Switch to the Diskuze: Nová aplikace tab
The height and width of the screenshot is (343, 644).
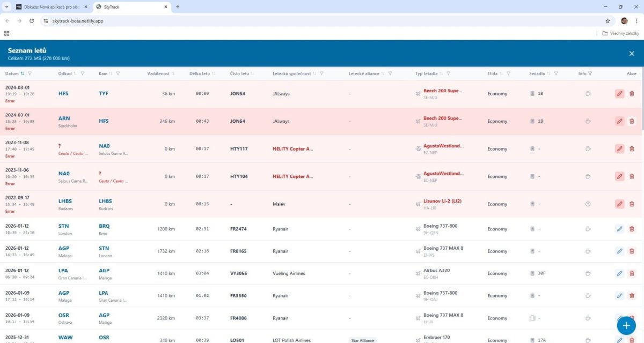click(52, 7)
